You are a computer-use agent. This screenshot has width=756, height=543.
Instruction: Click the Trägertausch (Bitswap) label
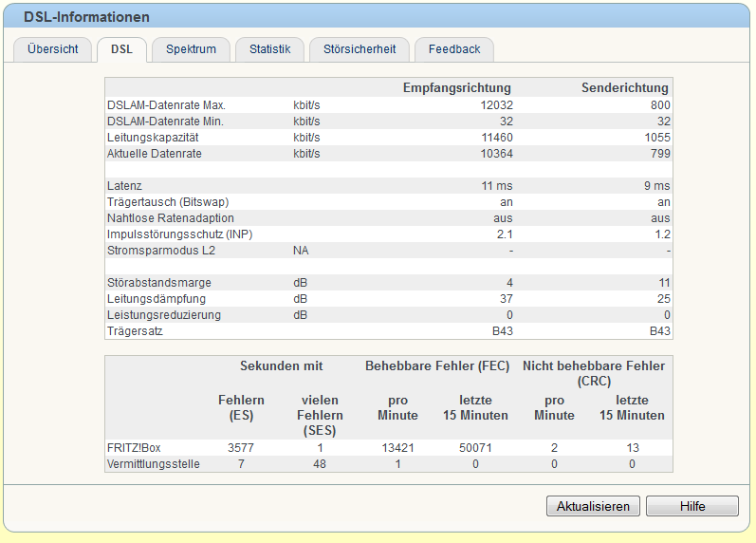[x=168, y=202]
